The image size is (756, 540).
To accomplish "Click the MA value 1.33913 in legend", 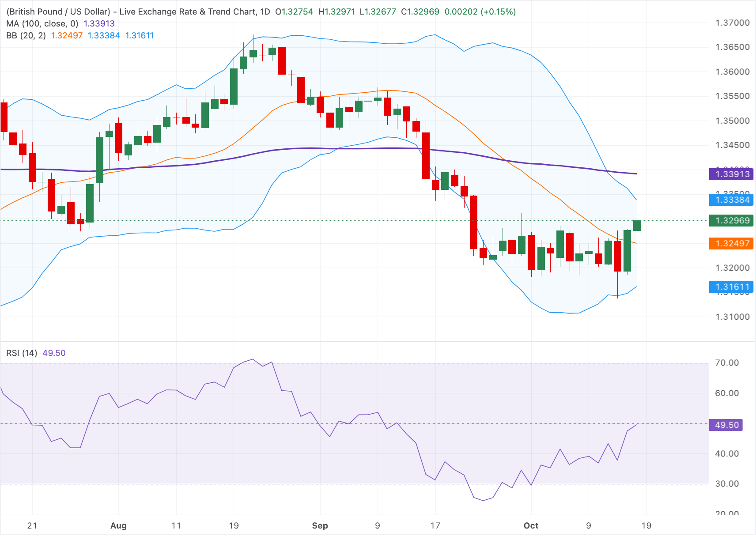I will click(99, 24).
